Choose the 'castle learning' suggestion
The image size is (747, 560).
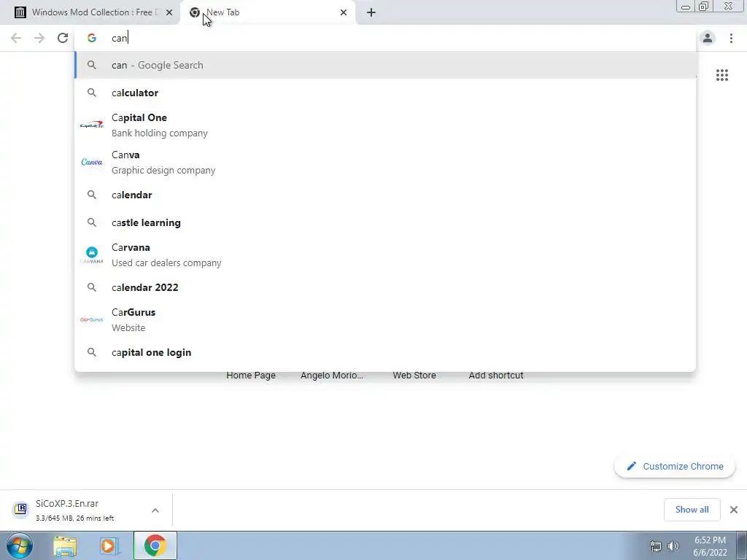point(385,222)
